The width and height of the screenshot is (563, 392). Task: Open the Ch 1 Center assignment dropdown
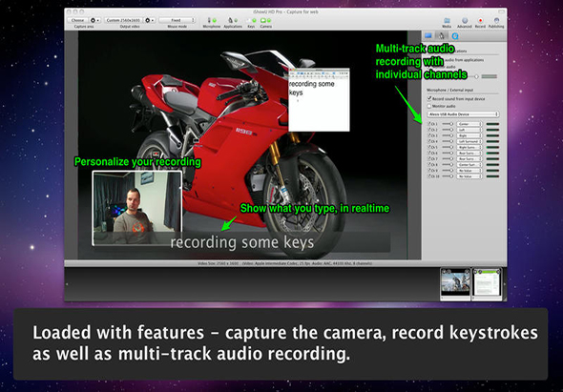click(469, 124)
